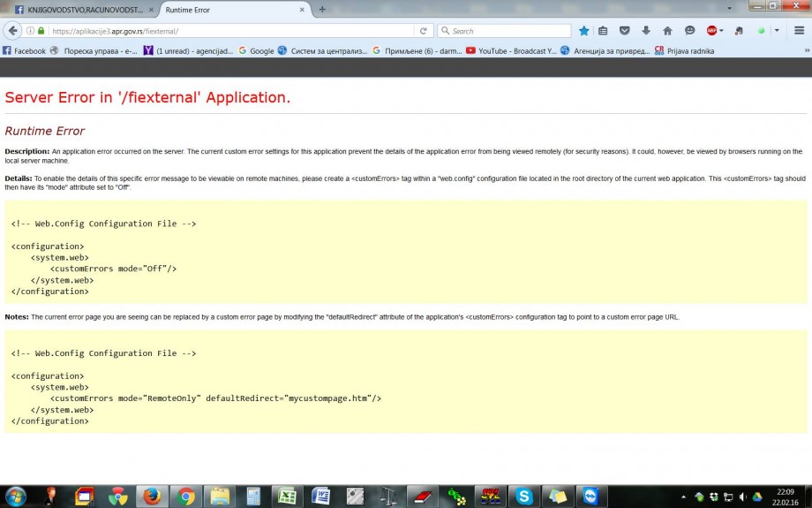Image resolution: width=812 pixels, height=508 pixels.
Task: Open Facebook bookmark
Action: pos(24,51)
